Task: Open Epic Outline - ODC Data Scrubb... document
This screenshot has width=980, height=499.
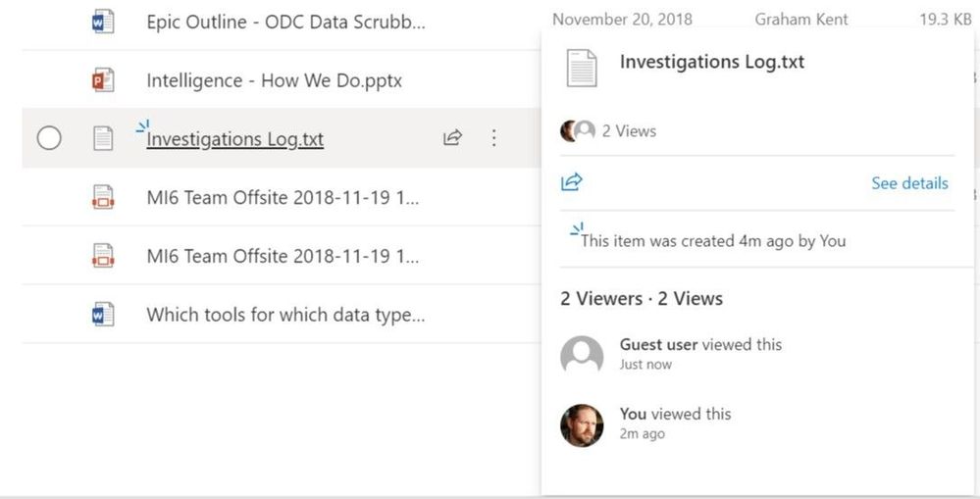Action: [x=285, y=22]
